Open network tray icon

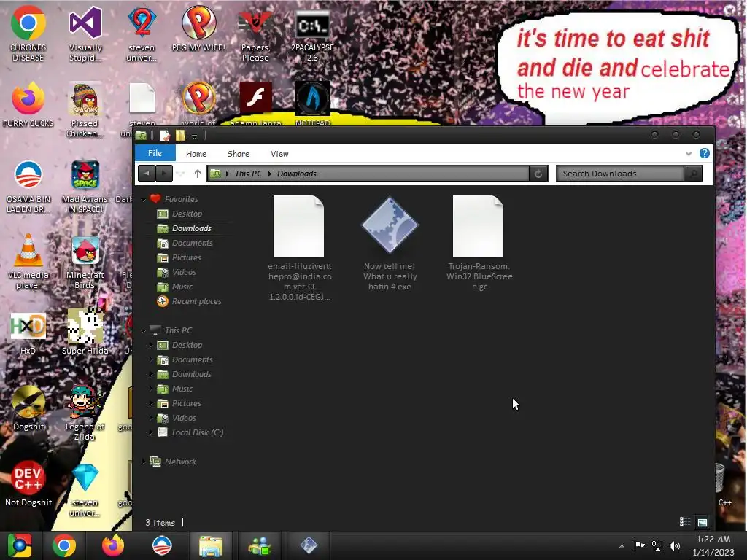tap(657, 545)
